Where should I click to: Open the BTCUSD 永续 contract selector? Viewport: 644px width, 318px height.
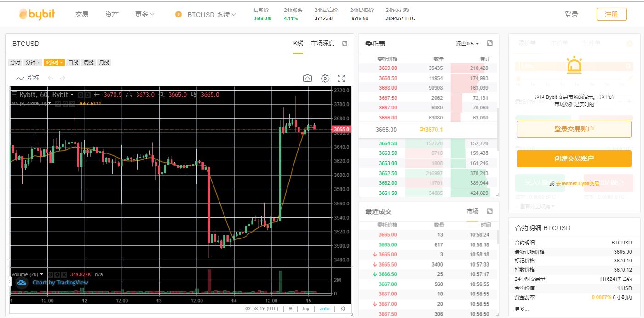[212, 15]
